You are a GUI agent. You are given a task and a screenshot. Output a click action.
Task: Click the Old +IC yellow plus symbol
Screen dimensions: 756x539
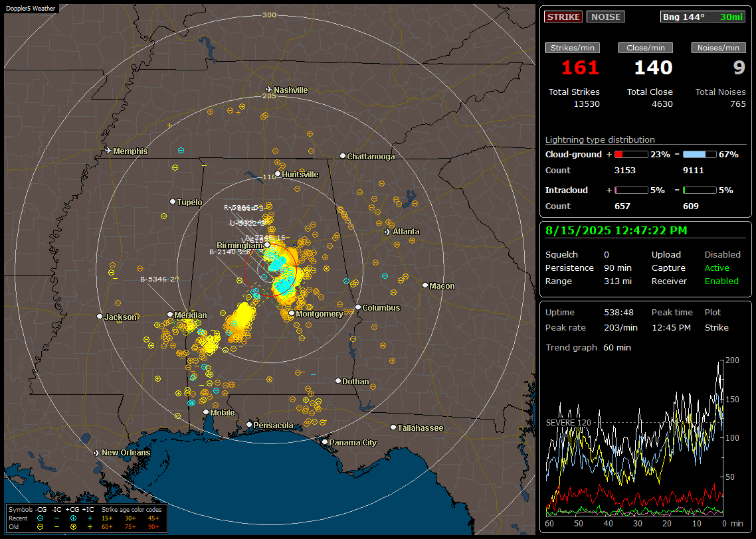[x=90, y=527]
